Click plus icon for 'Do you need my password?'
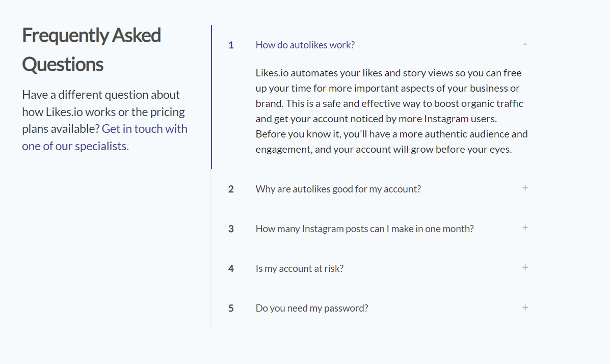This screenshot has height=364, width=610. 525,307
